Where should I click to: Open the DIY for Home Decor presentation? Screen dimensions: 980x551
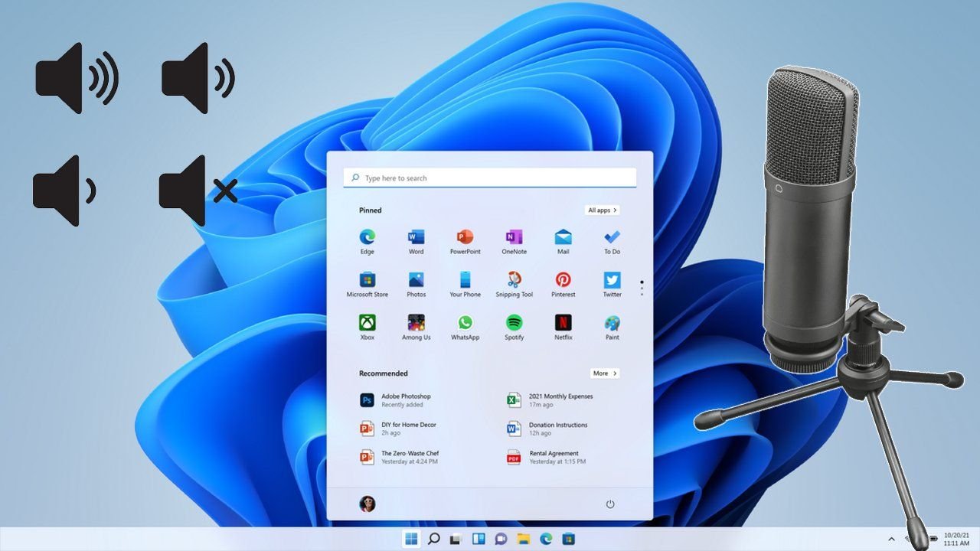pyautogui.click(x=397, y=429)
